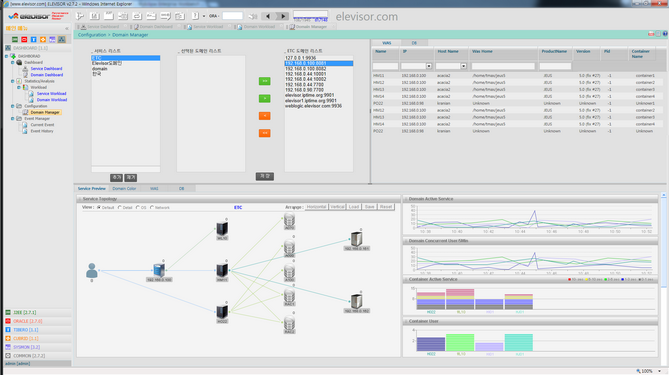Select the lower right gray server node in topology

[356, 301]
